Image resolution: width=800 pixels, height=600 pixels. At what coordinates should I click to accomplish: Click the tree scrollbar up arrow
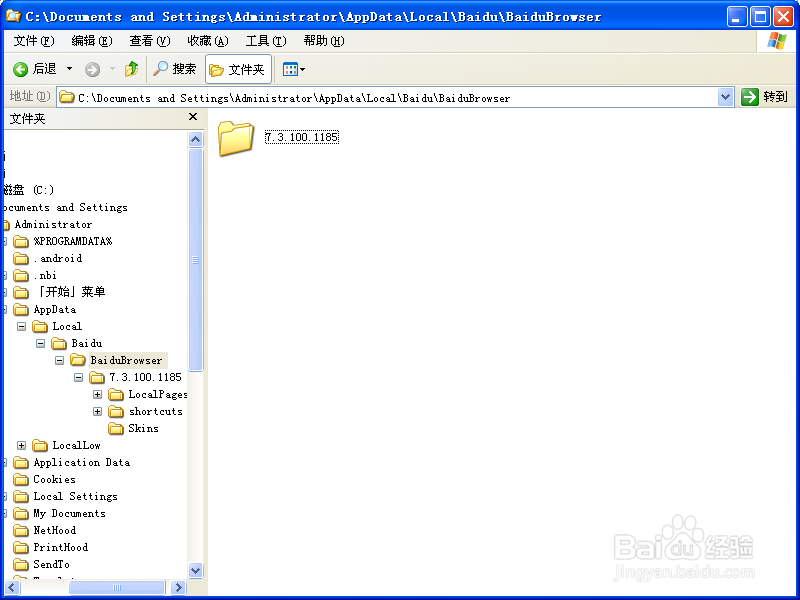click(195, 139)
